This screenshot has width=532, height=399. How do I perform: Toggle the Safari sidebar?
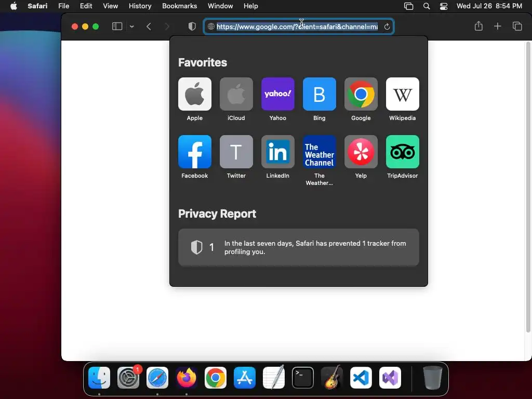pyautogui.click(x=117, y=26)
